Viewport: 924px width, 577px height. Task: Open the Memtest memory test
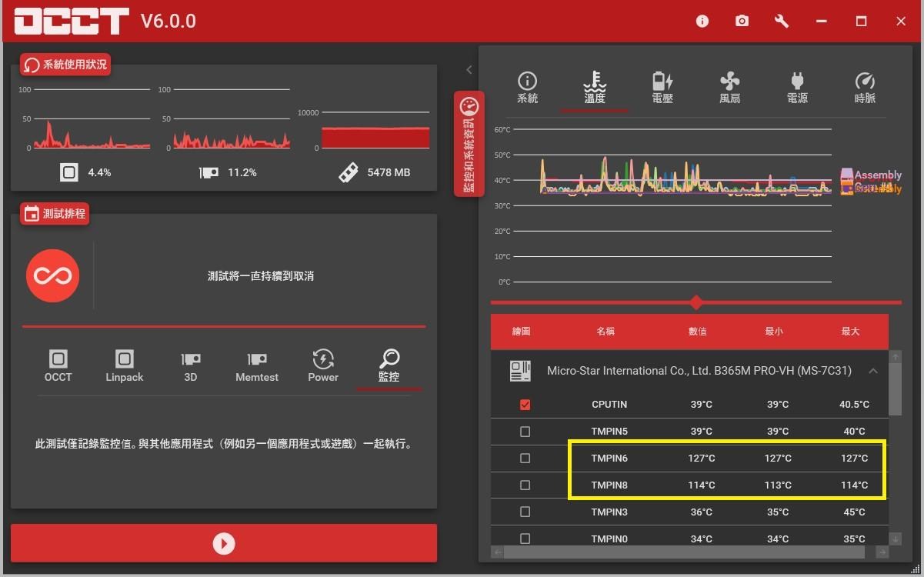(x=256, y=362)
